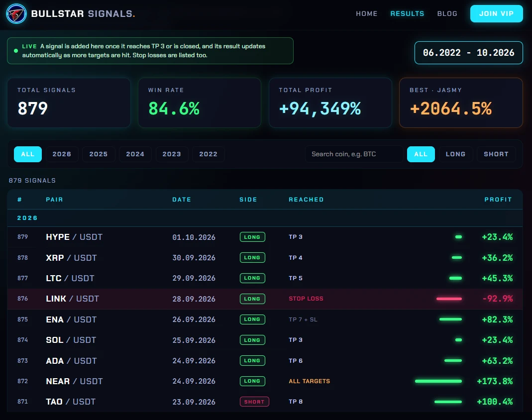Select the HYPE / USDT pair
Viewport: 532px width, 420px height.
click(74, 237)
